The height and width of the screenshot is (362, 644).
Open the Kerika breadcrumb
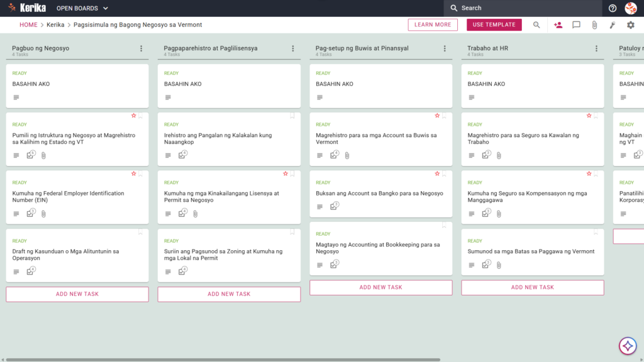(x=55, y=25)
